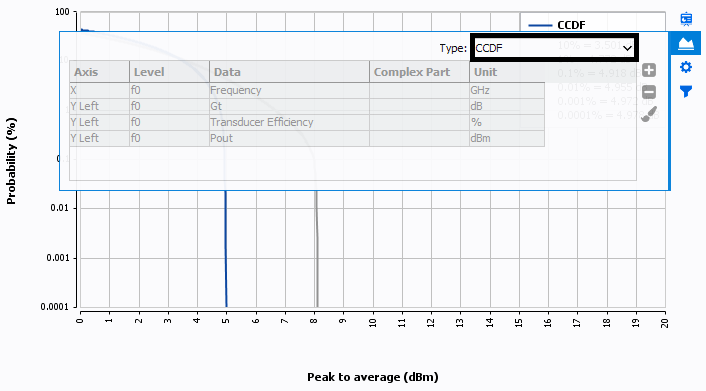Click the Unit column header
The height and width of the screenshot is (391, 706).
(x=507, y=72)
